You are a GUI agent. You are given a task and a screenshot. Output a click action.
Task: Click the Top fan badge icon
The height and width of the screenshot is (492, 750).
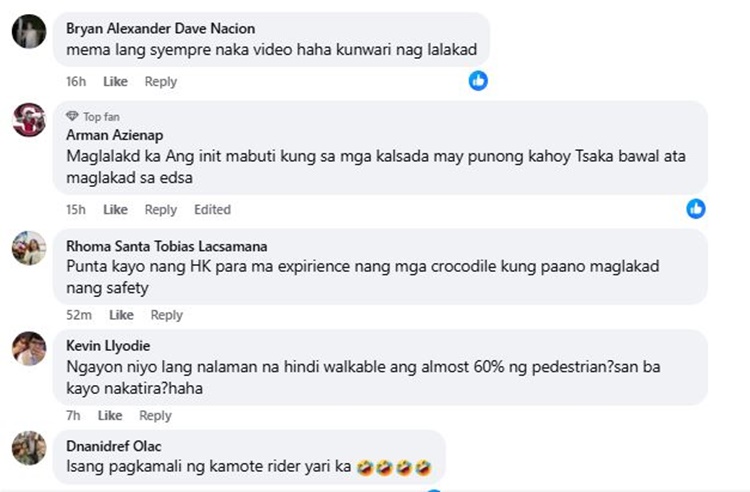pyautogui.click(x=72, y=116)
